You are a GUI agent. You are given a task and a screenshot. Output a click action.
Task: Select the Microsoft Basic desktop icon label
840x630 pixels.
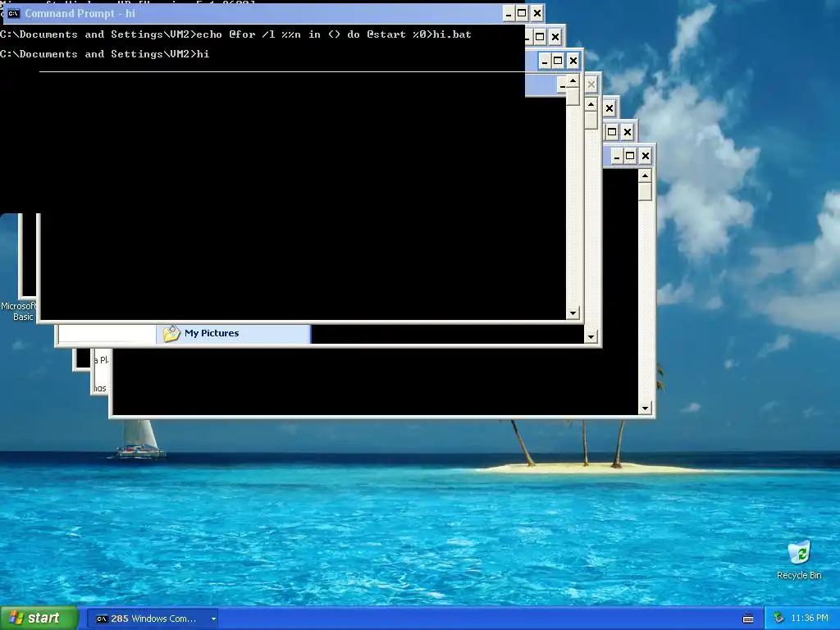(19, 311)
